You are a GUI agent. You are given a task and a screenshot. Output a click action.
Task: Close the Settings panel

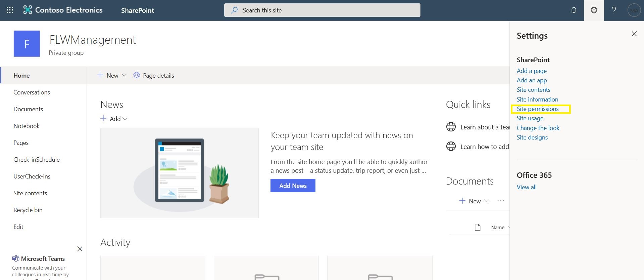[634, 34]
